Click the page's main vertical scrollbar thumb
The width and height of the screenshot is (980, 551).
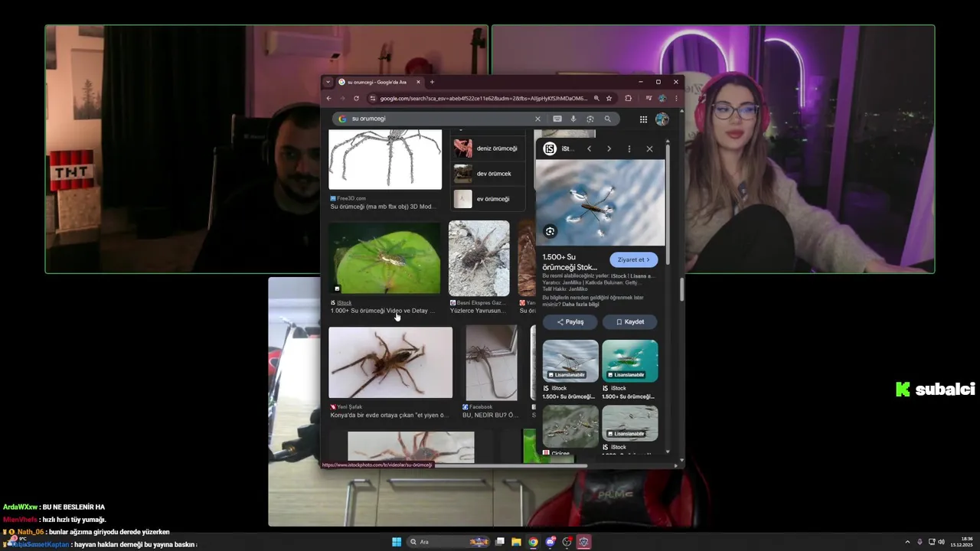click(681, 290)
